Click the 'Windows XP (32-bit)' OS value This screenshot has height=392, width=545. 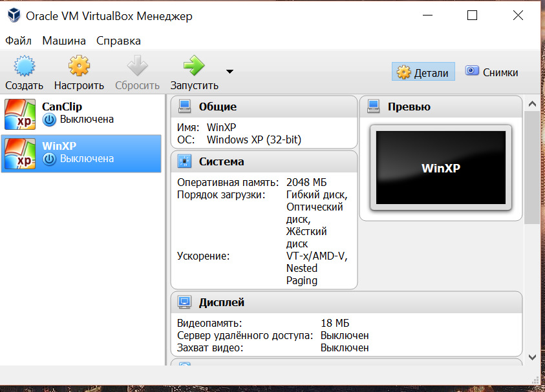254,139
